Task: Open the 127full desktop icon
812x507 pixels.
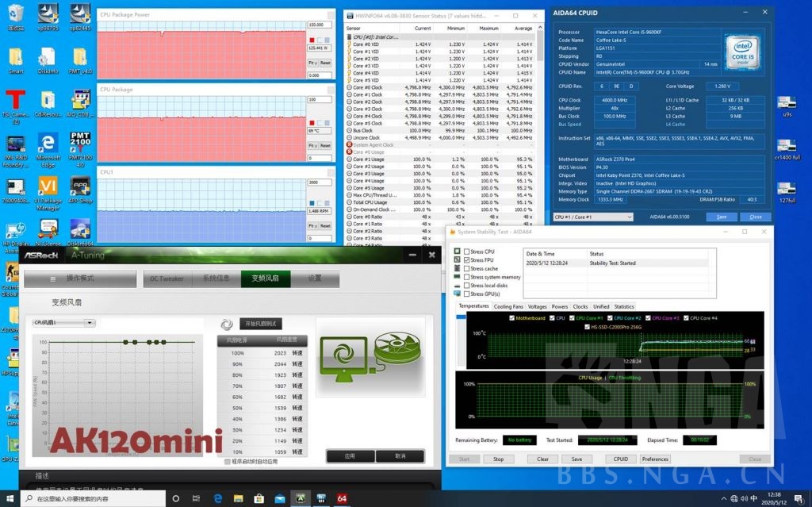Action: coord(787,191)
